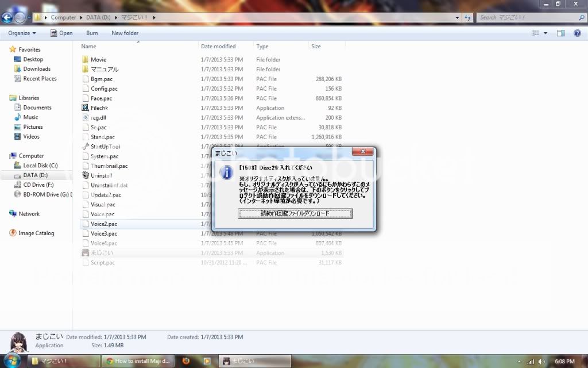Image resolution: width=588 pixels, height=368 pixels.
Task: Click the refresh button beside address bar
Action: [x=467, y=17]
